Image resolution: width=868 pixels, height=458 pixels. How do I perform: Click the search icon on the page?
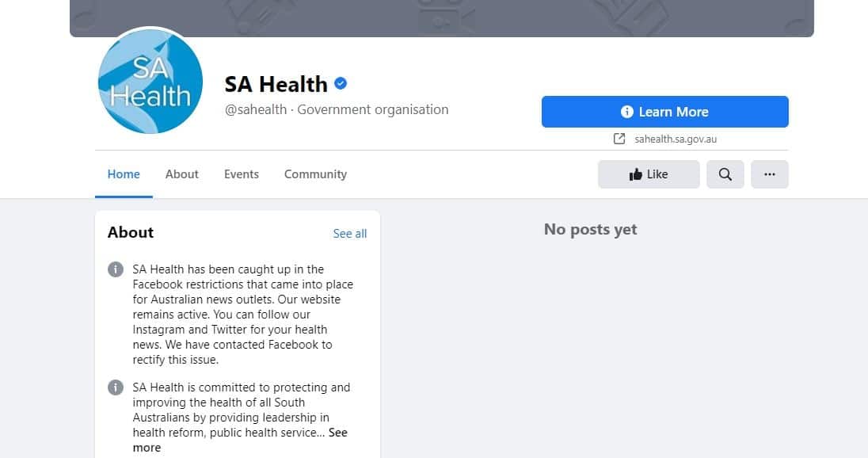click(x=725, y=174)
